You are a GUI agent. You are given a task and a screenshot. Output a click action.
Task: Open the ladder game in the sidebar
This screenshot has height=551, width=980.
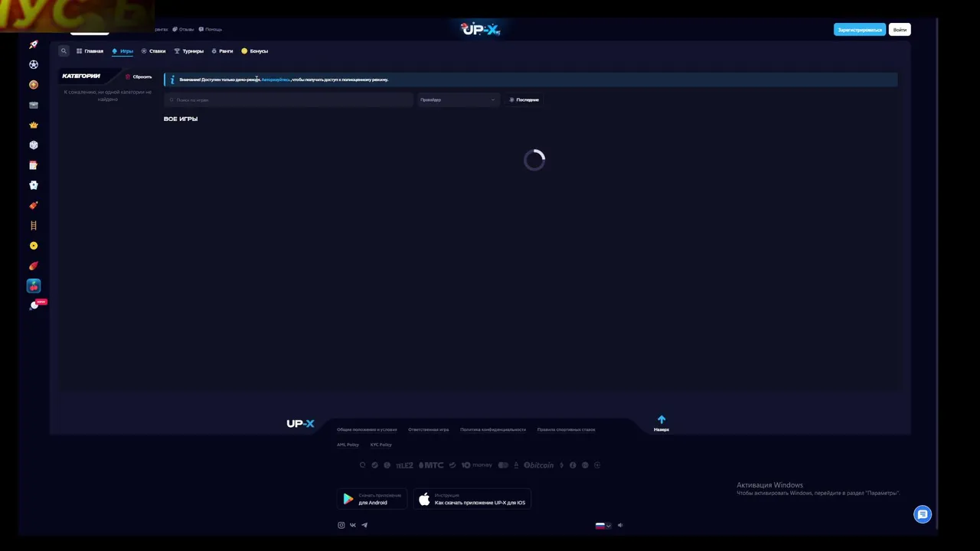pyautogui.click(x=34, y=226)
